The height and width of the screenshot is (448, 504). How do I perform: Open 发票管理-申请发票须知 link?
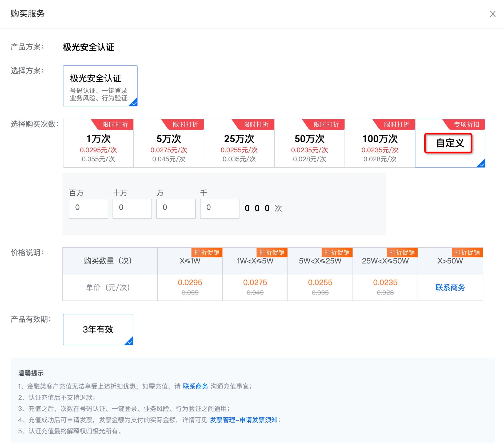[243, 420]
